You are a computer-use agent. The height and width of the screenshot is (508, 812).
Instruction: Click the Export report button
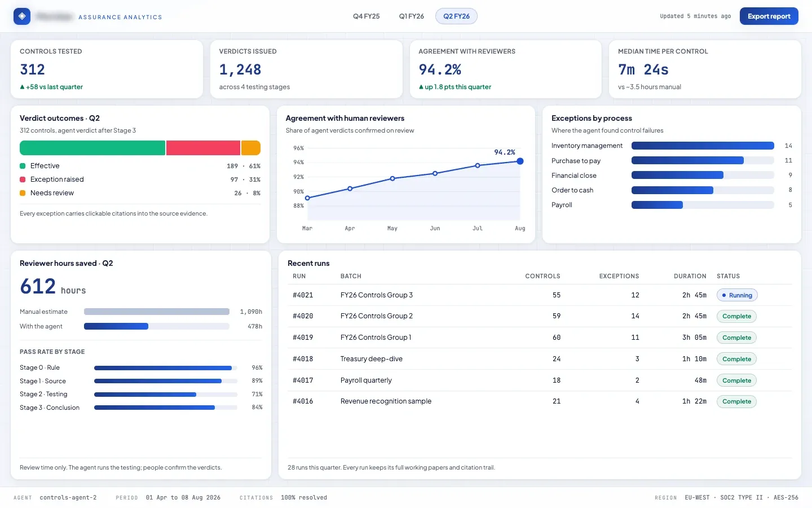[x=769, y=16]
